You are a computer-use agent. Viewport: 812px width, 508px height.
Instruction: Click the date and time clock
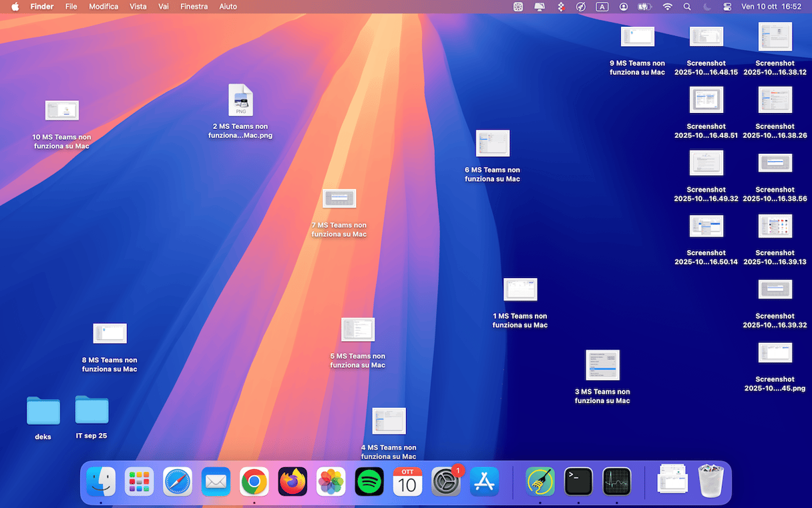point(771,7)
